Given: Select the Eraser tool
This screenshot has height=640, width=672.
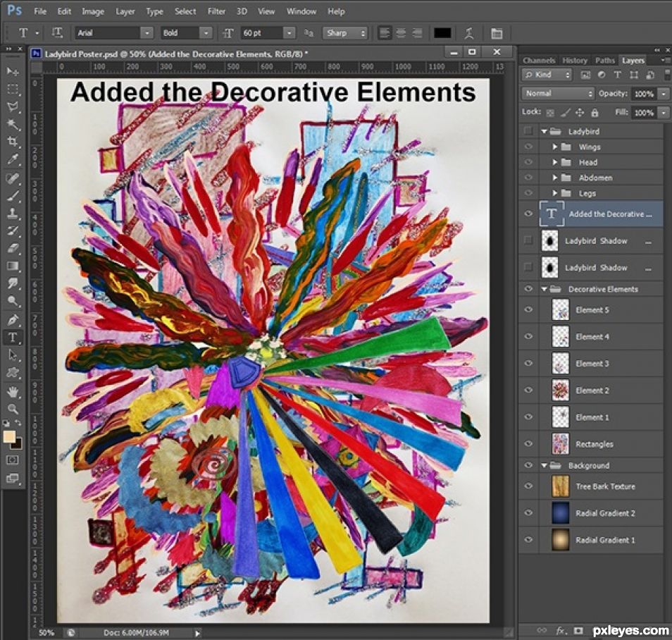Looking at the screenshot, I should click(x=13, y=249).
